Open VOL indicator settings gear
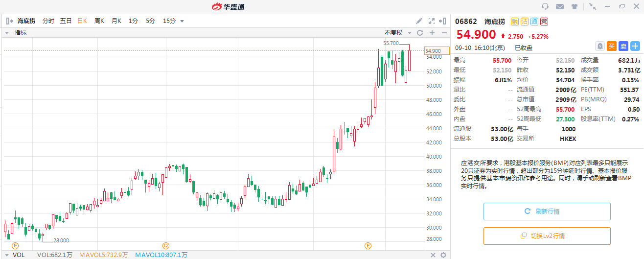Screen dimensions: 644x259 click(443, 255)
